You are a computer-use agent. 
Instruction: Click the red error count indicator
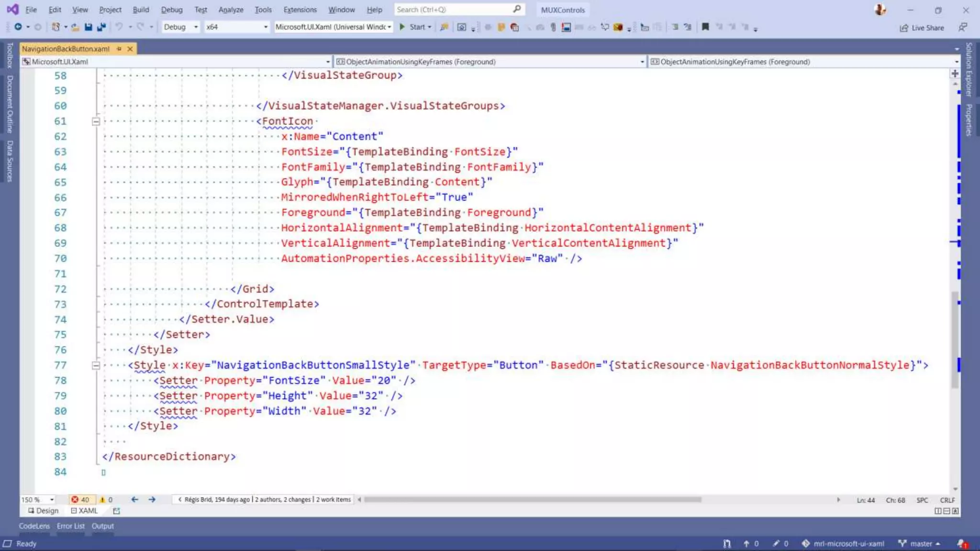pyautogui.click(x=80, y=499)
